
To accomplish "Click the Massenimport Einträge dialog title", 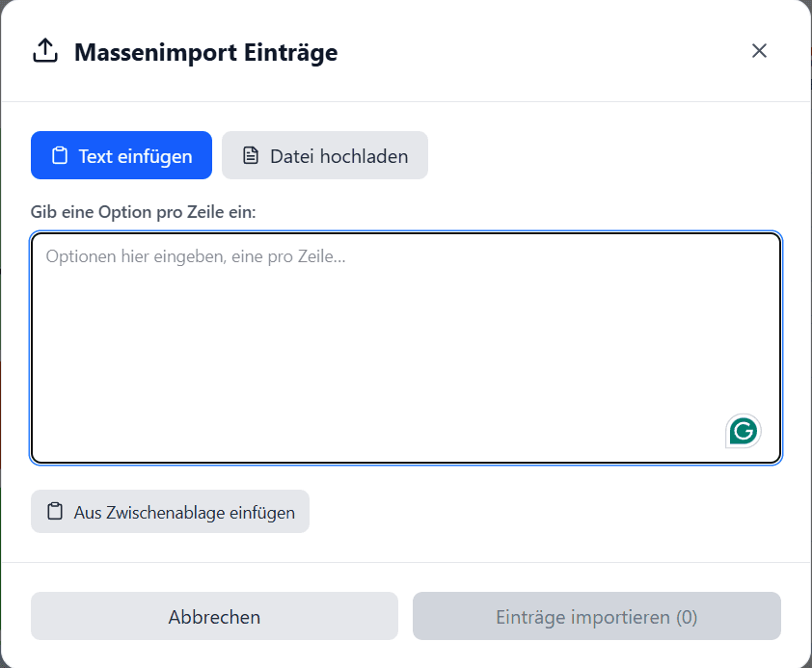I will [x=205, y=52].
